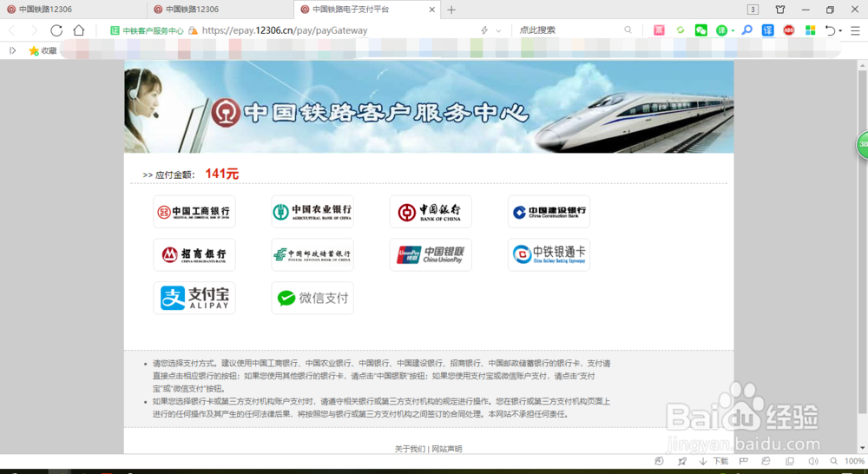Go back with the browser back arrow
This screenshot has width=868, height=474.
pyautogui.click(x=11, y=30)
